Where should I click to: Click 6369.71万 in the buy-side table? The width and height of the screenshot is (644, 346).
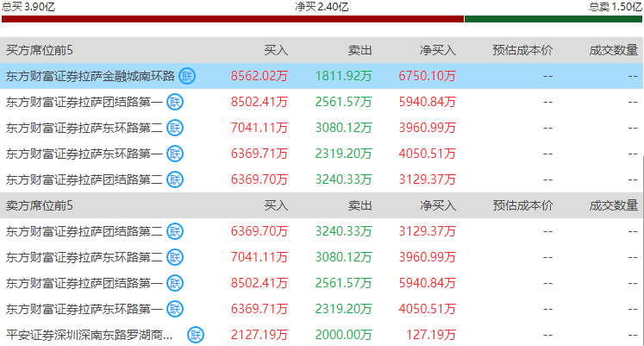259,154
